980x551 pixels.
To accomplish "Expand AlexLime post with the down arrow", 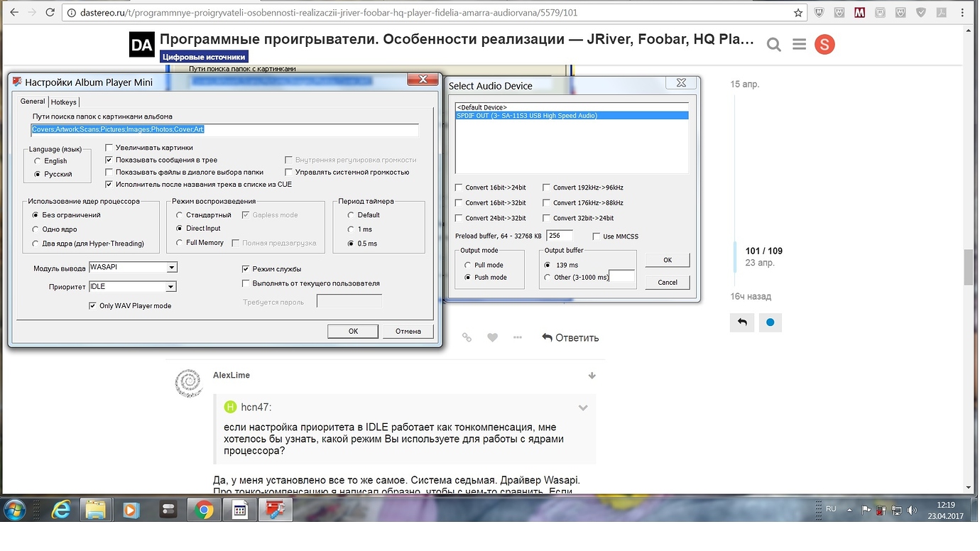I will click(592, 376).
